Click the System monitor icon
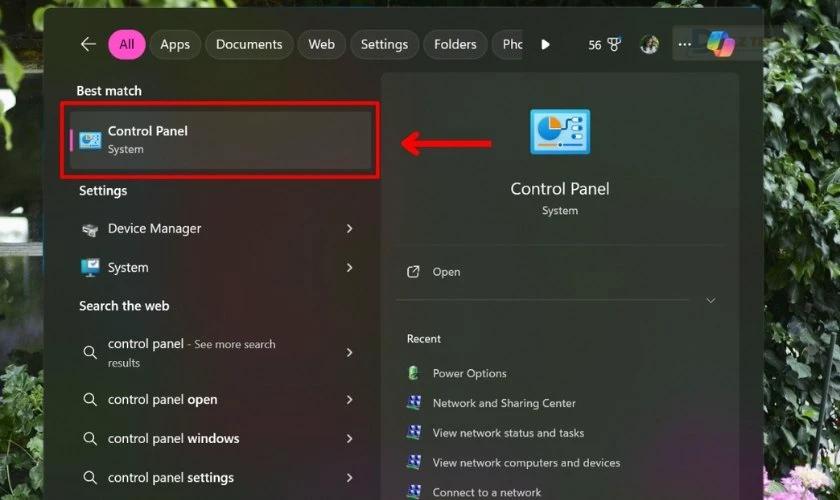The width and height of the screenshot is (840, 500). [90, 267]
